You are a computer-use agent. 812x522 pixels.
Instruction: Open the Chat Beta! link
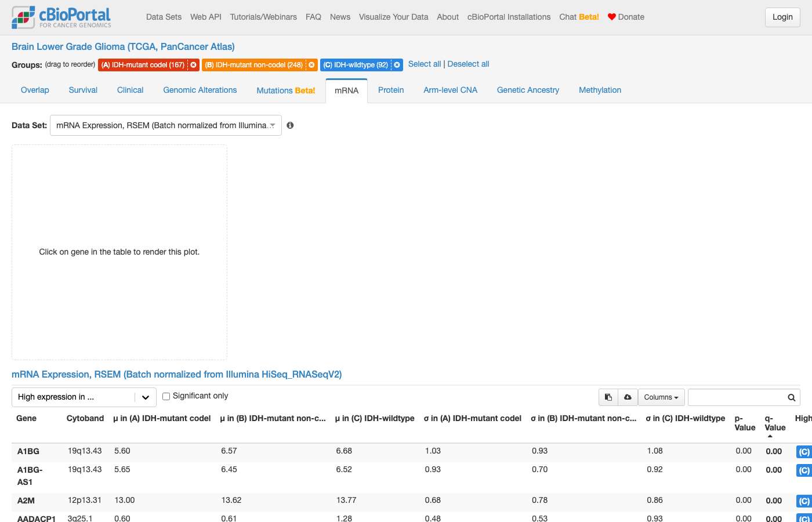(x=579, y=17)
